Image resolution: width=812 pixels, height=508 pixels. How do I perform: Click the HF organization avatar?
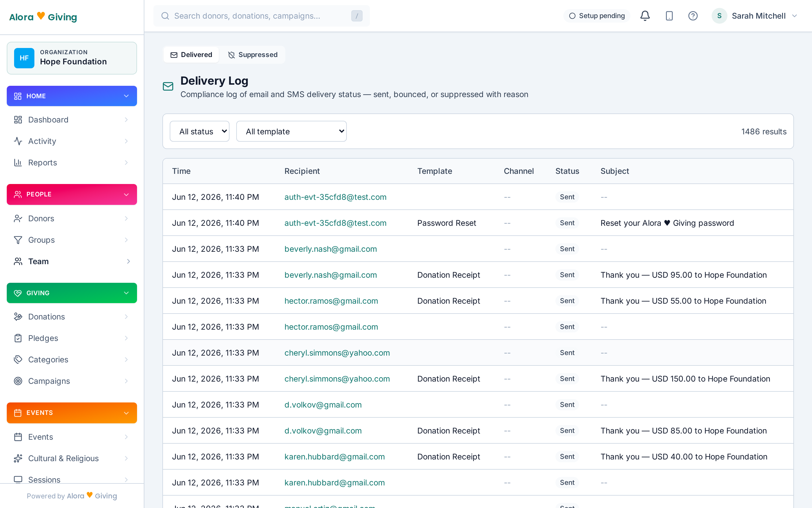coord(24,58)
